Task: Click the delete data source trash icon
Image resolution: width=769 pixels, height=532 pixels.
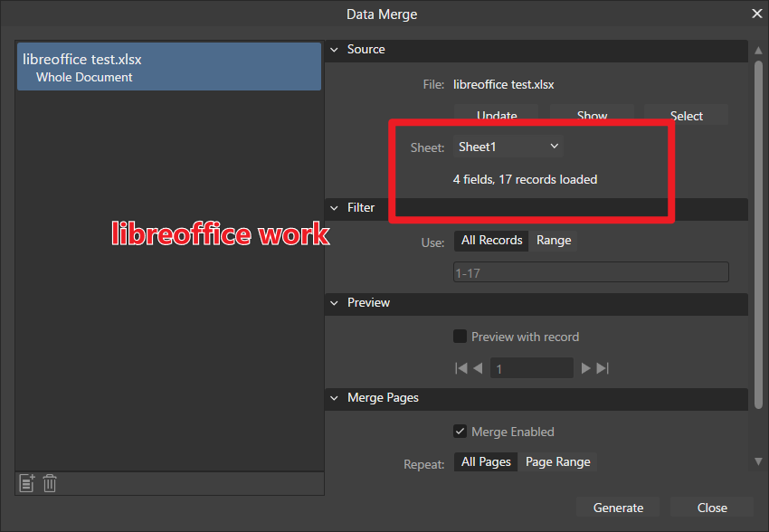Action: click(49, 482)
